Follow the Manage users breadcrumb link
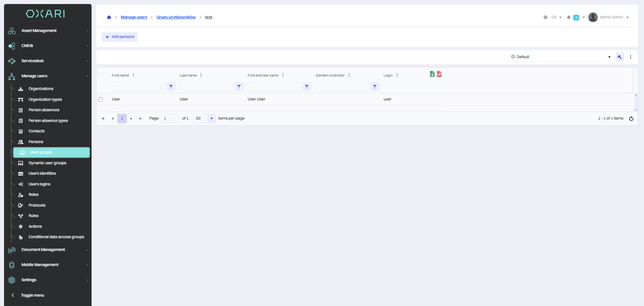644x306 pixels. [134, 17]
